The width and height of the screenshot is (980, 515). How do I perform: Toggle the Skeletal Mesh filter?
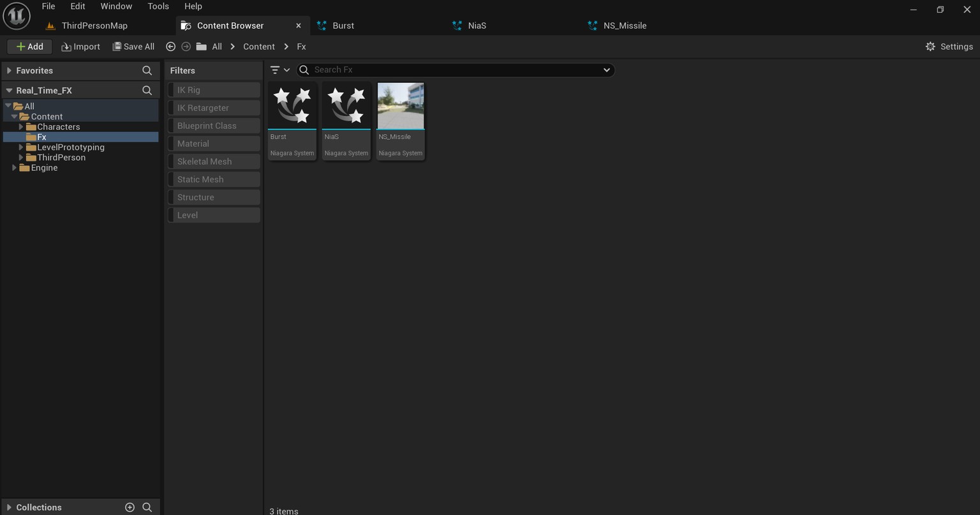(214, 161)
